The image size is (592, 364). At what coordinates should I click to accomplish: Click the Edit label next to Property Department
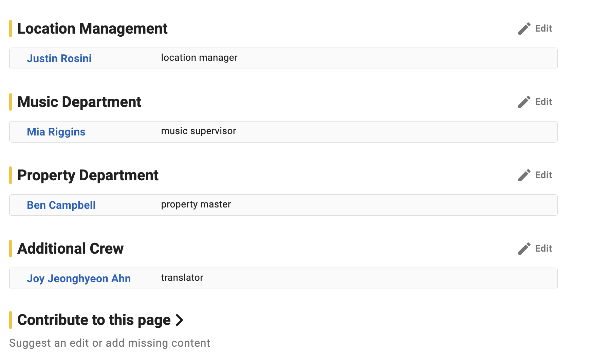543,175
